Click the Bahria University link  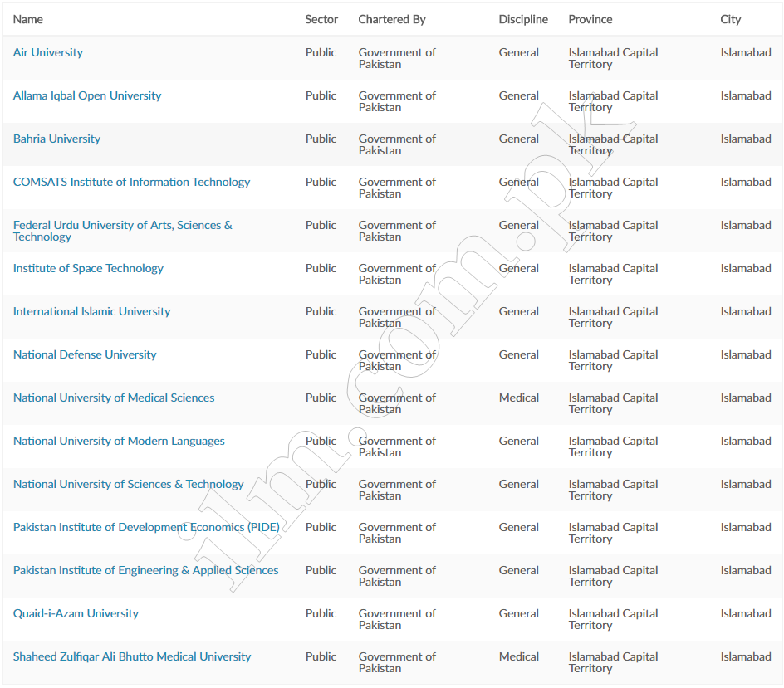pos(56,139)
